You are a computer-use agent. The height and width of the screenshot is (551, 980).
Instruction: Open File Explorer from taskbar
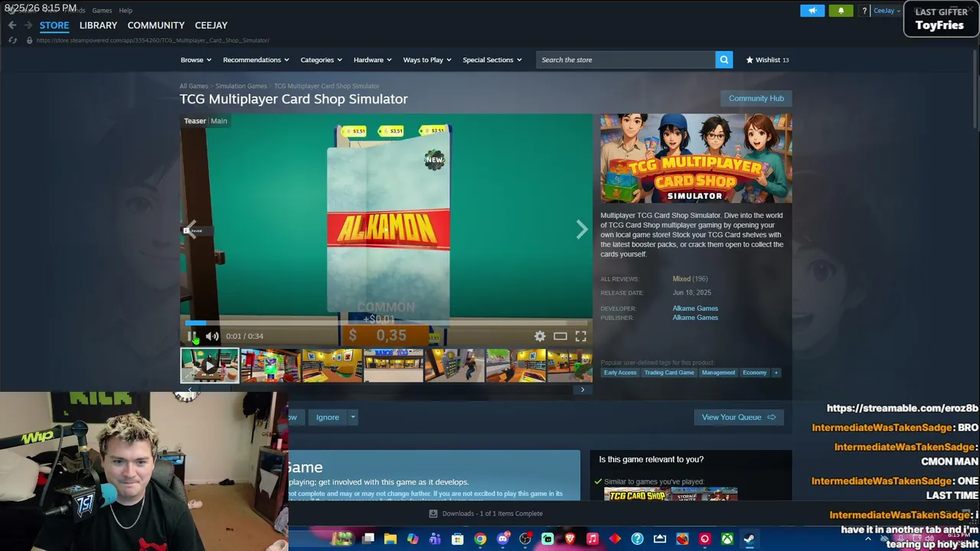pos(390,539)
